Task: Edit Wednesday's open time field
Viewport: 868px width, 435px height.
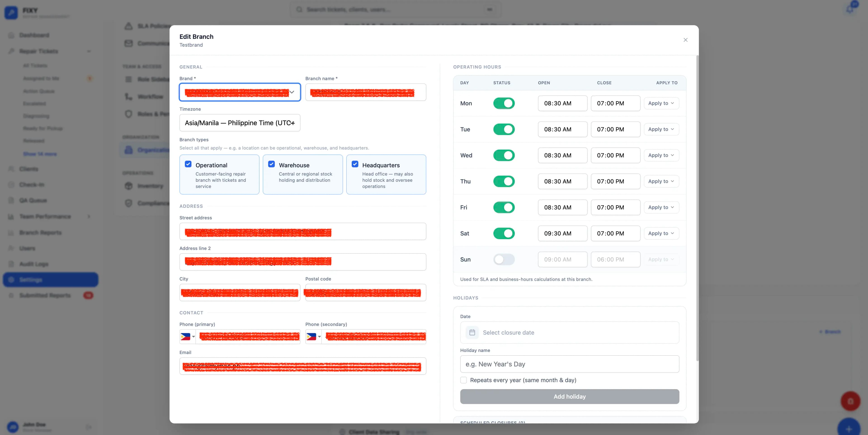Action: click(x=562, y=155)
